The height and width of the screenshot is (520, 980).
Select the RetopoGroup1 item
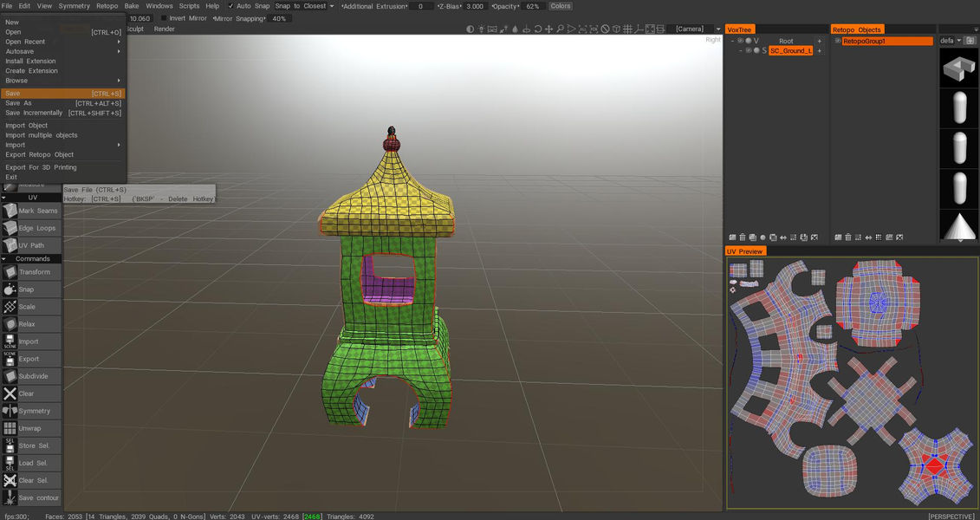pos(886,42)
